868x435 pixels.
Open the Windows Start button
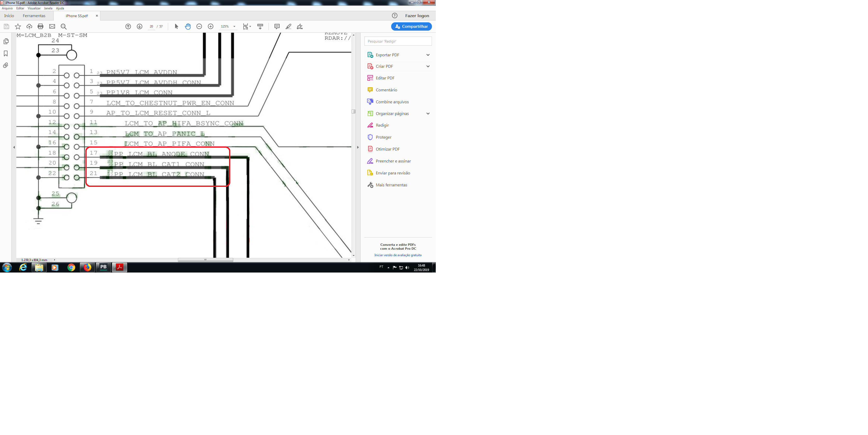(x=7, y=267)
